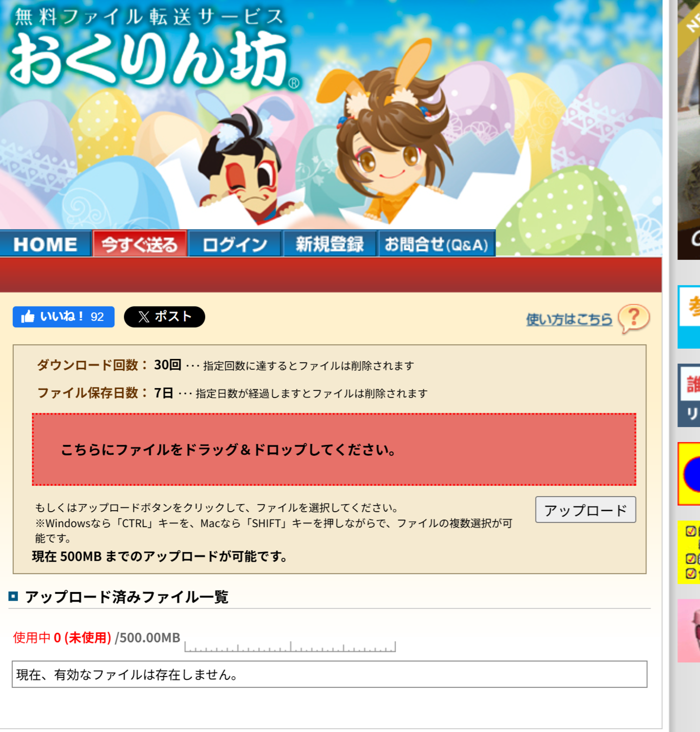Click the yellow checklist ad banner
The height and width of the screenshot is (732, 700).
689,552
